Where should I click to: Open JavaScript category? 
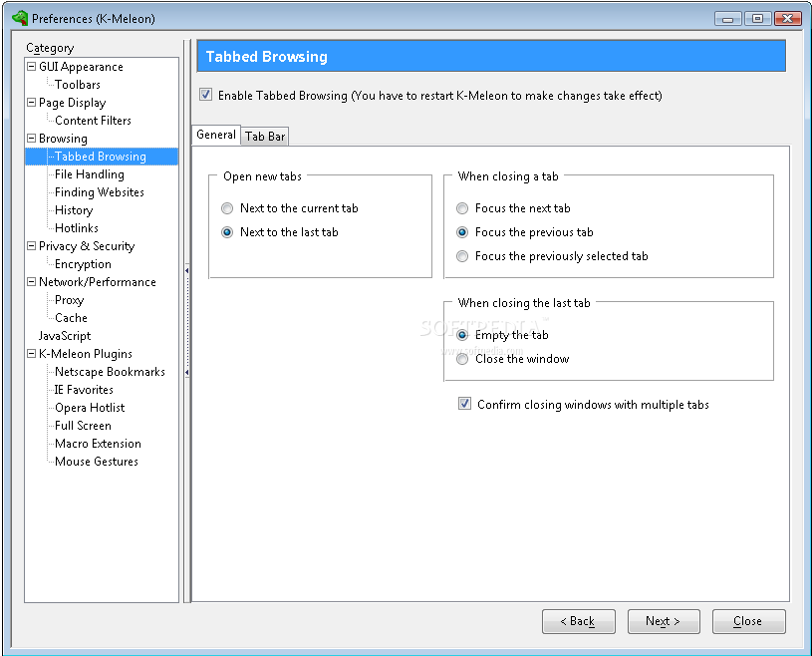(x=65, y=336)
